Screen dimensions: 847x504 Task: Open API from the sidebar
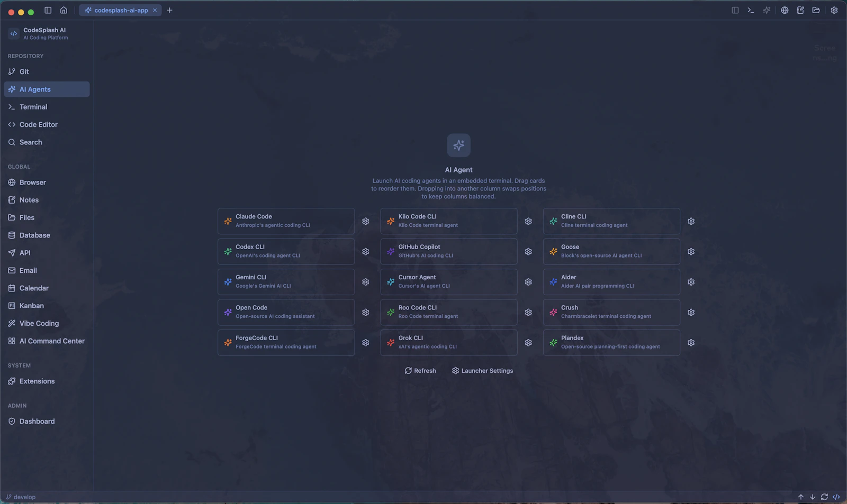click(x=47, y=253)
